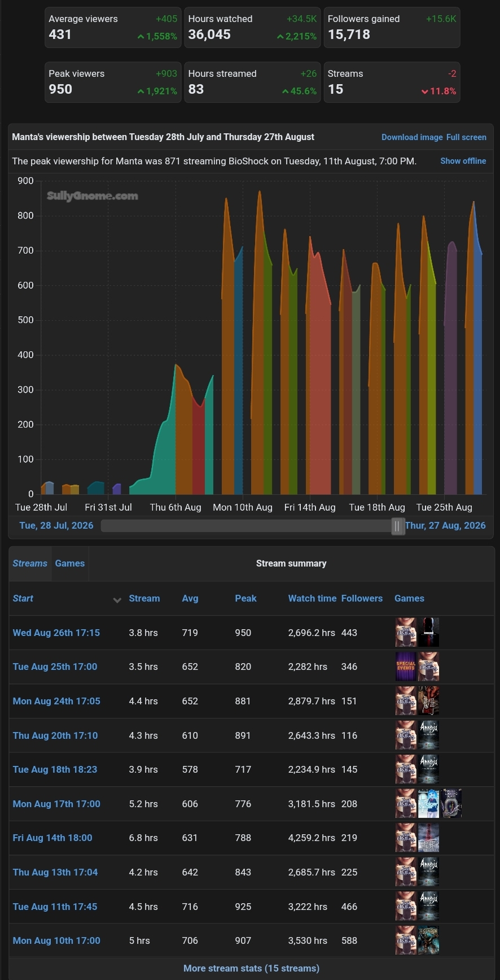Image resolution: width=500 pixels, height=980 pixels.
Task: Open More stream stats (15 streams)
Action: [251, 968]
